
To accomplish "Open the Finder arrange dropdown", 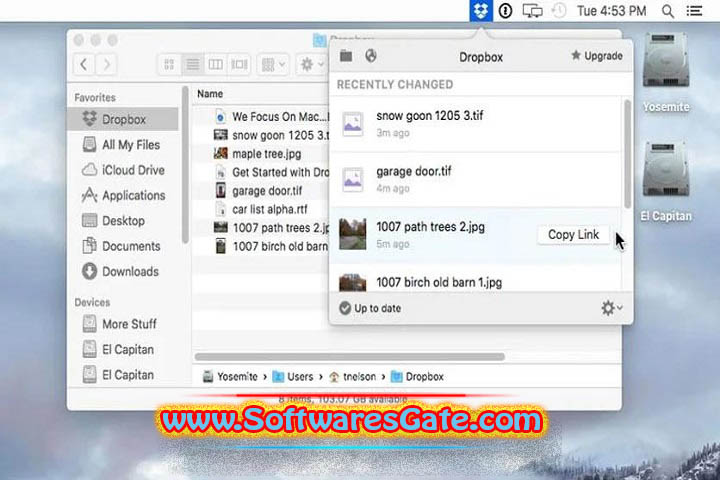I will click(273, 64).
